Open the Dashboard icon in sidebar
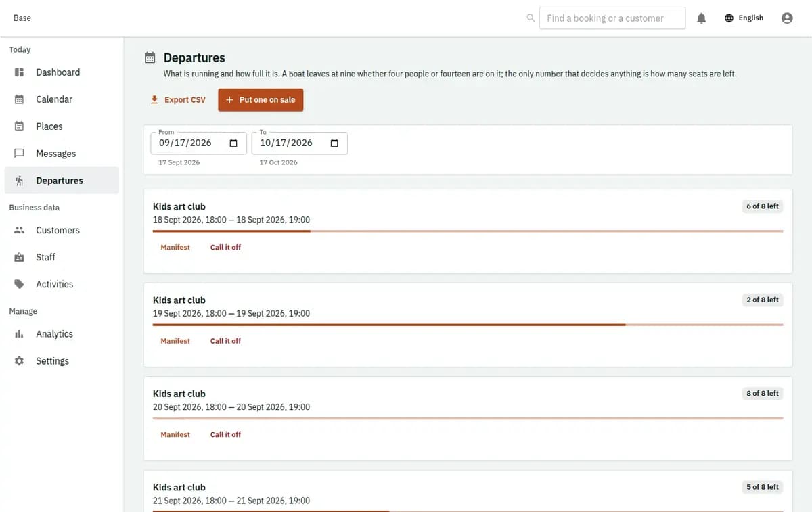This screenshot has height=512, width=812. 20,72
